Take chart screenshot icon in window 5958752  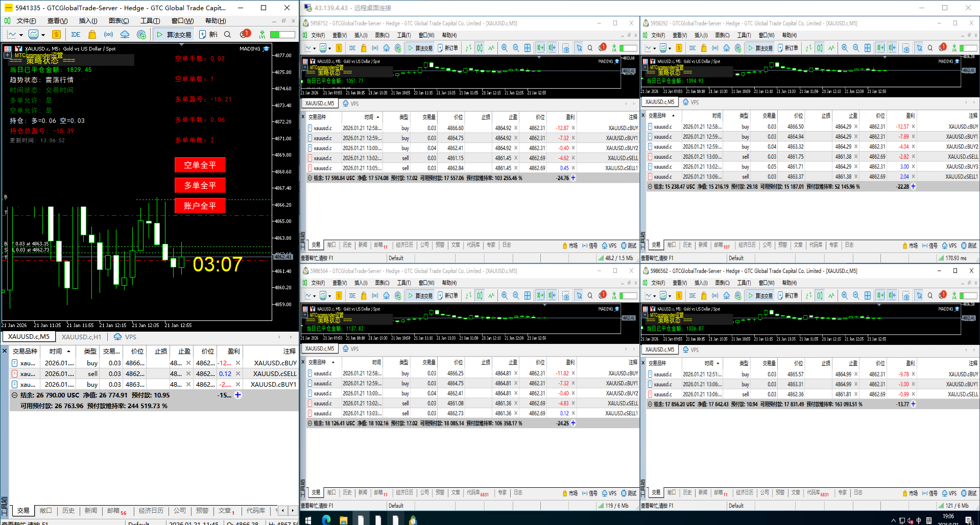point(566,48)
